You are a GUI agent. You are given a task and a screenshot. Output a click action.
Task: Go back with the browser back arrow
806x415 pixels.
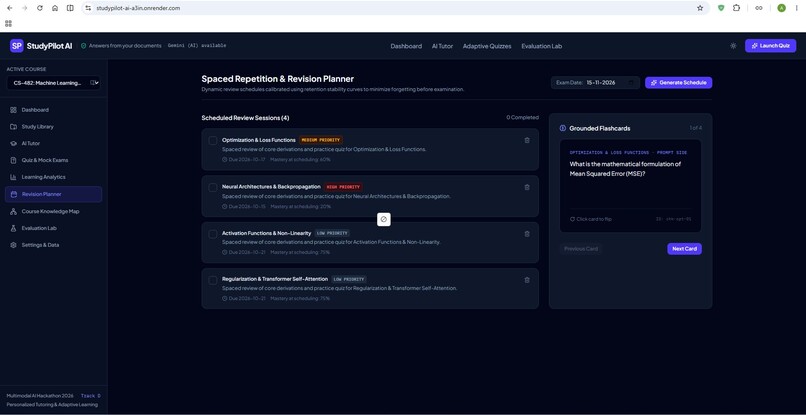pyautogui.click(x=9, y=8)
